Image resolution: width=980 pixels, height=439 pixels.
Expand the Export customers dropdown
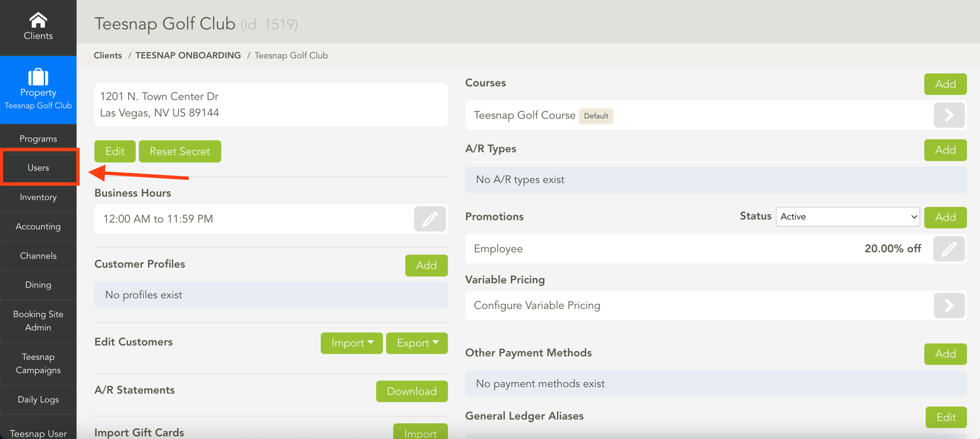coord(416,343)
